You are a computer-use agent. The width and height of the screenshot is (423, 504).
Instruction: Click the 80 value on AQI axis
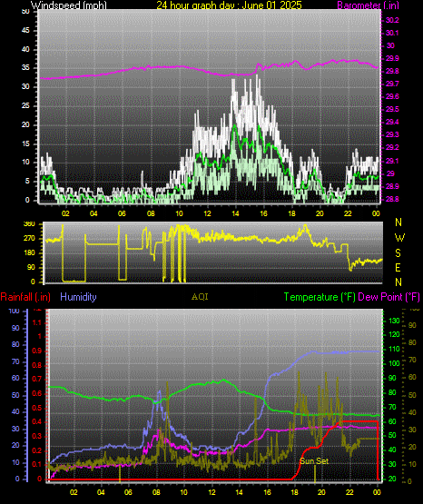pos(412,342)
